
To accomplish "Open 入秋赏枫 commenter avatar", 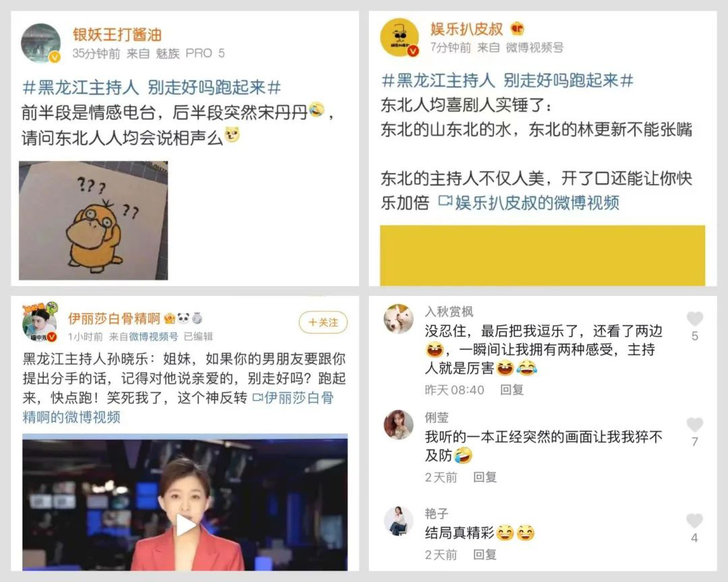I will point(398,319).
